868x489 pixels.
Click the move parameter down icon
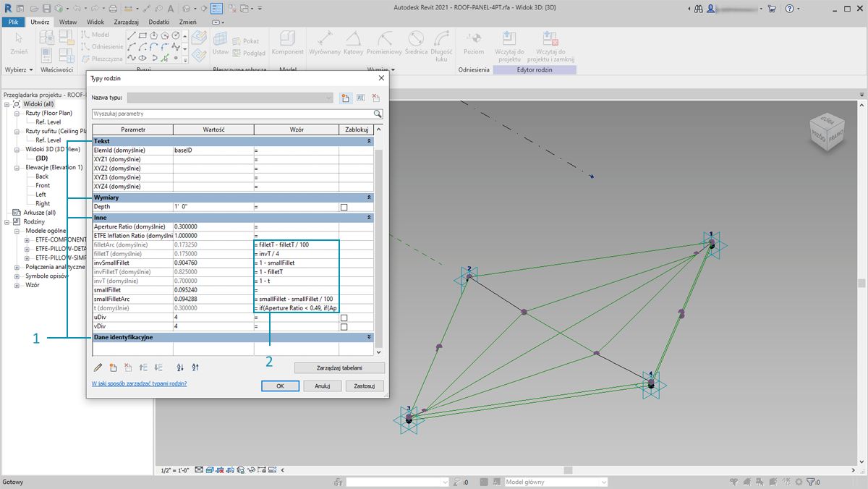coord(158,367)
